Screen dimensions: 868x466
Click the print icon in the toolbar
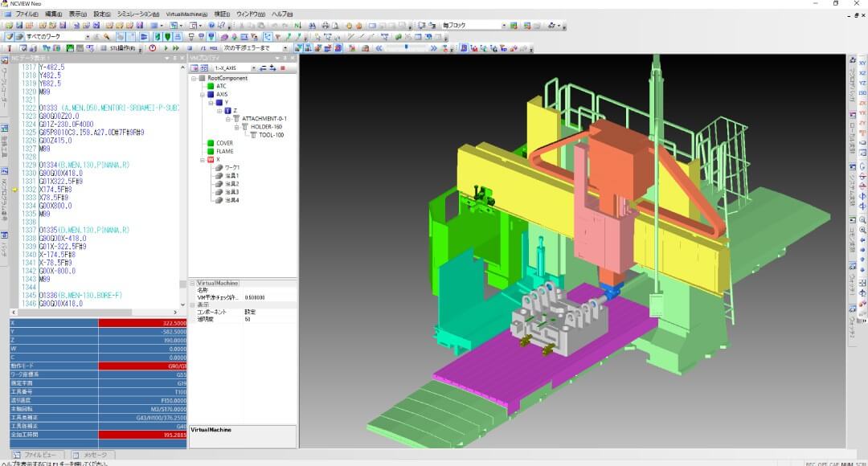(325, 26)
